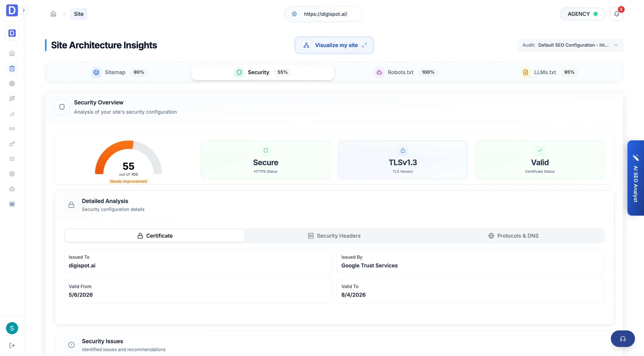The width and height of the screenshot is (644, 356).
Task: Switch to the LLMs.txt tab
Action: click(549, 72)
